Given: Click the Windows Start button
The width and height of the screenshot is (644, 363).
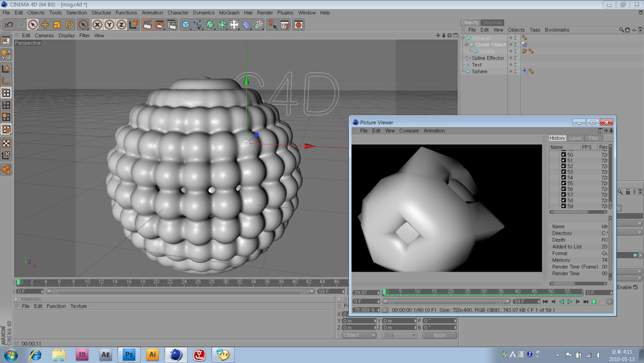Looking at the screenshot, I should [11, 355].
